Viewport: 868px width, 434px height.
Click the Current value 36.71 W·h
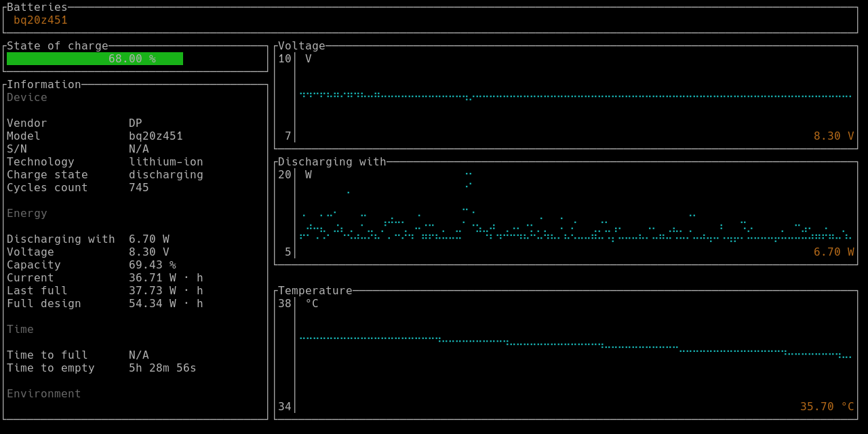pyautogui.click(x=166, y=278)
